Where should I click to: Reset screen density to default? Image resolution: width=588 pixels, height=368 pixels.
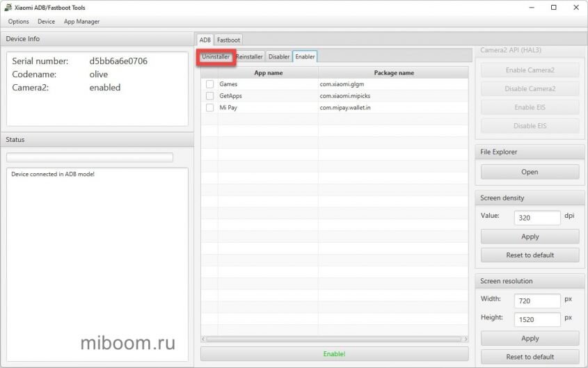click(530, 255)
